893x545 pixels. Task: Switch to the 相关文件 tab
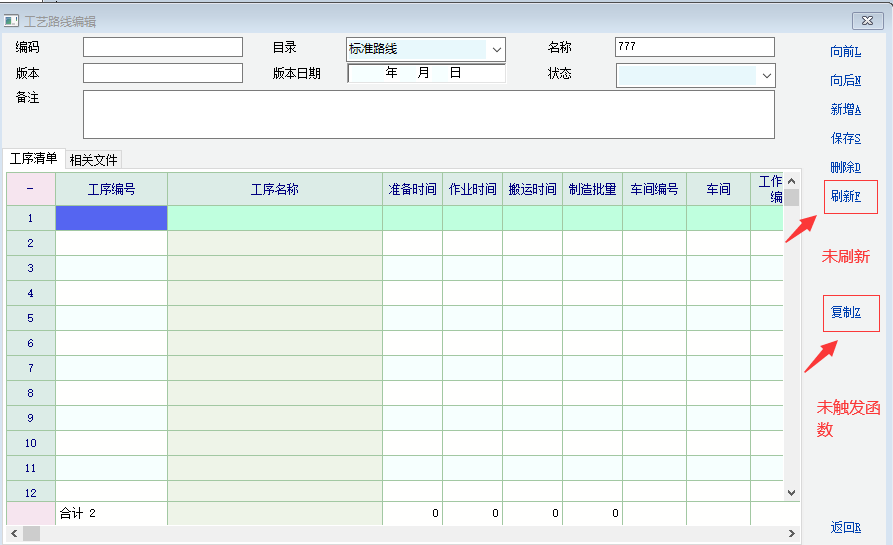pos(94,160)
